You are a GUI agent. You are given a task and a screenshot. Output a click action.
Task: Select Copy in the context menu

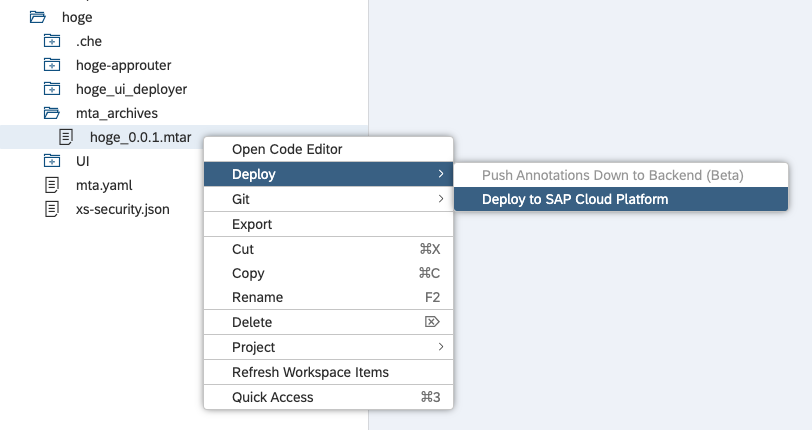point(248,273)
